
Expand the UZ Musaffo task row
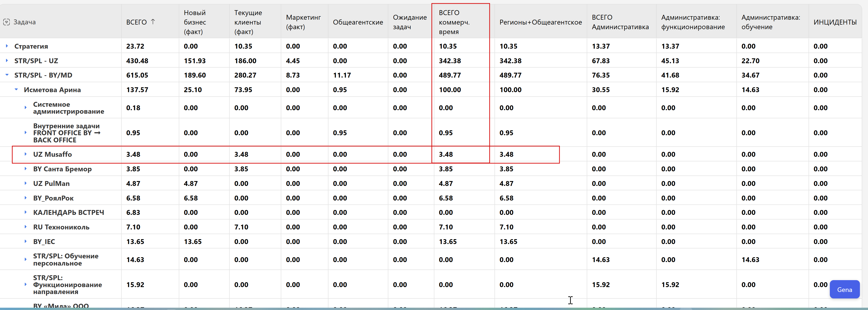26,154
